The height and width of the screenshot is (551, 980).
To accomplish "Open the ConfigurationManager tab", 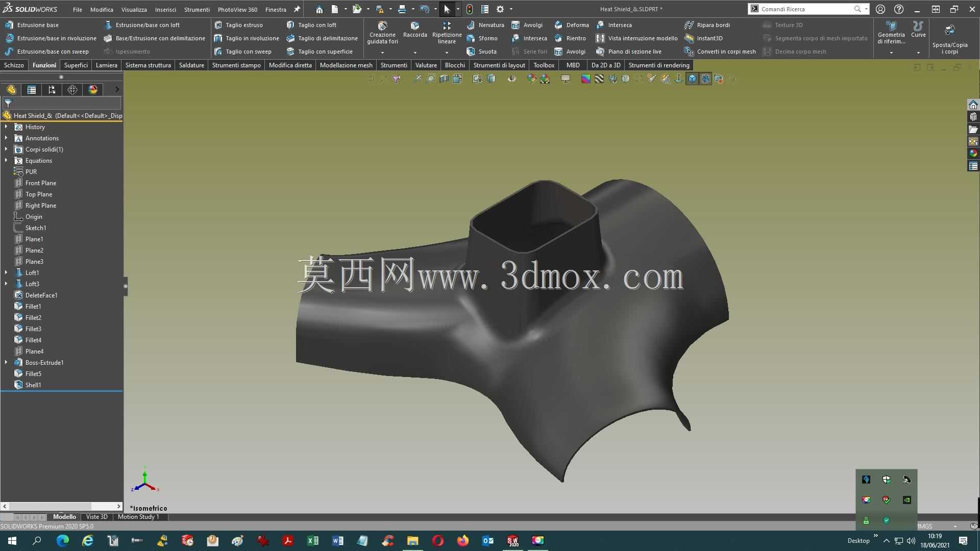I will coord(52,90).
